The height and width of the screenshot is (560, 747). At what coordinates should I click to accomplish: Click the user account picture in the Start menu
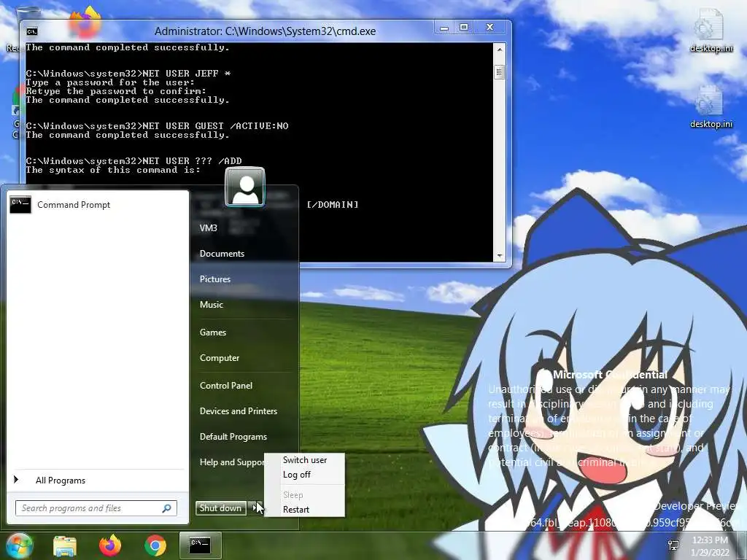(x=245, y=187)
